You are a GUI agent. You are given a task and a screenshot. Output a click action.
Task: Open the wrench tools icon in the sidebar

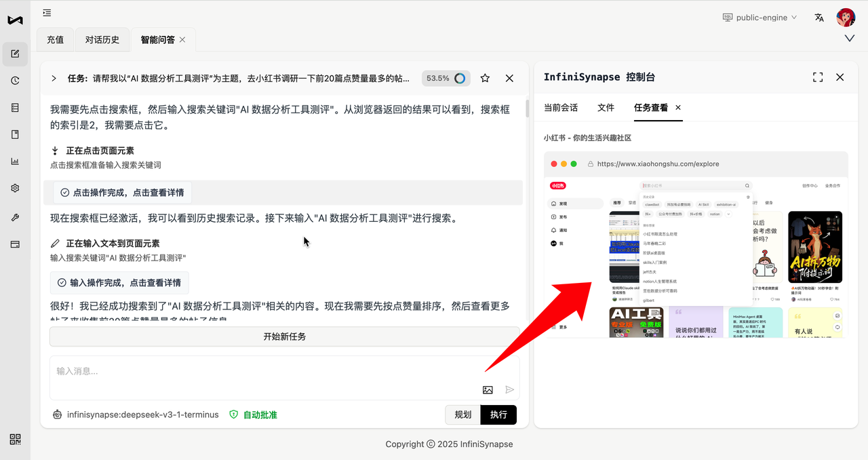[x=15, y=217]
